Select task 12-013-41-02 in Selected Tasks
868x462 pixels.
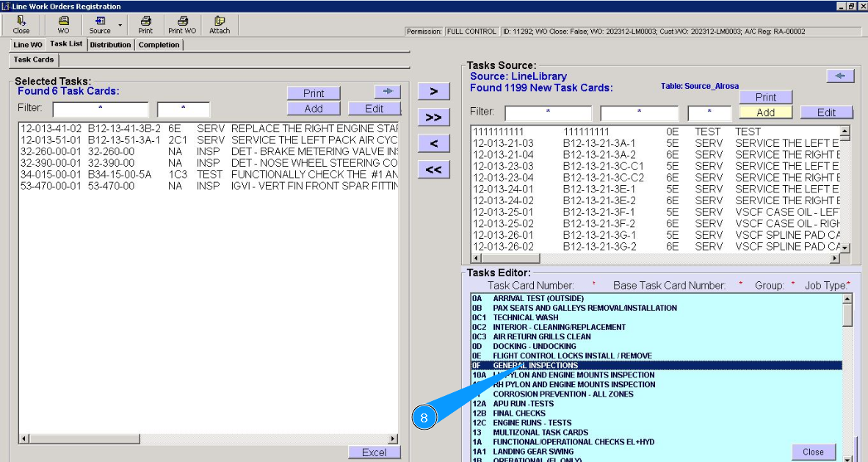(x=209, y=129)
